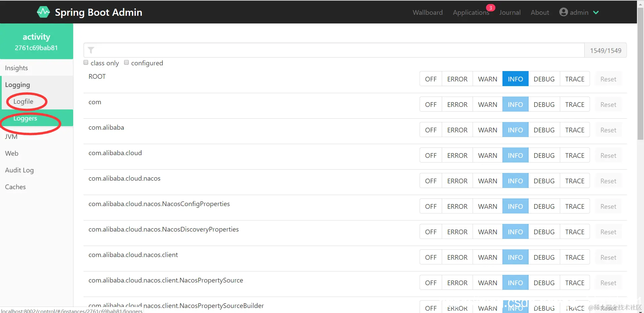
Task: Set com logger to DEBUG
Action: coord(544,104)
